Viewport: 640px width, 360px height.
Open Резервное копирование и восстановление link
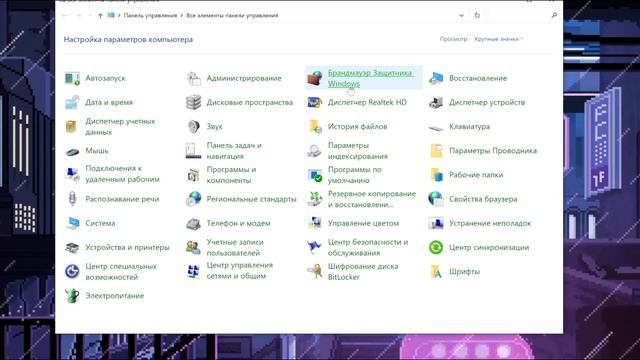pyautogui.click(x=372, y=199)
